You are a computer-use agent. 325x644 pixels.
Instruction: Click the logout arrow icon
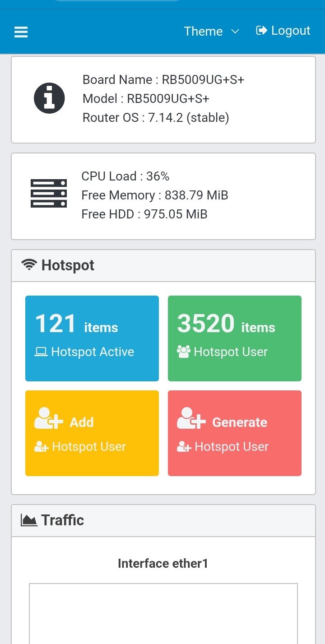pyautogui.click(x=261, y=31)
